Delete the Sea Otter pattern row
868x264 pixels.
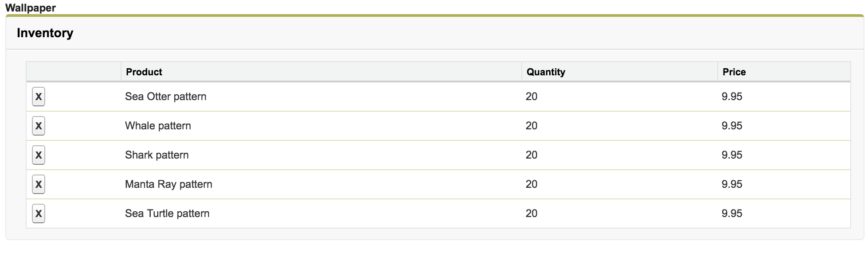point(39,97)
